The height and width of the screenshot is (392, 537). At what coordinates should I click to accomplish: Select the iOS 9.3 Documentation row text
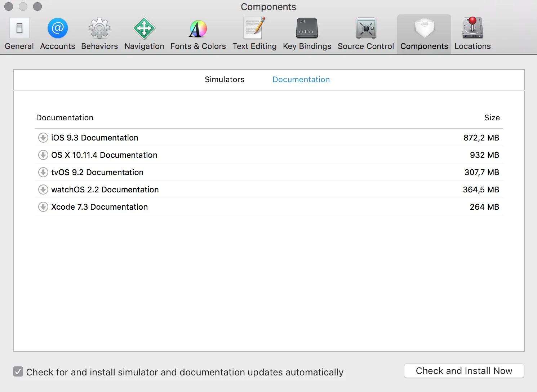point(95,138)
